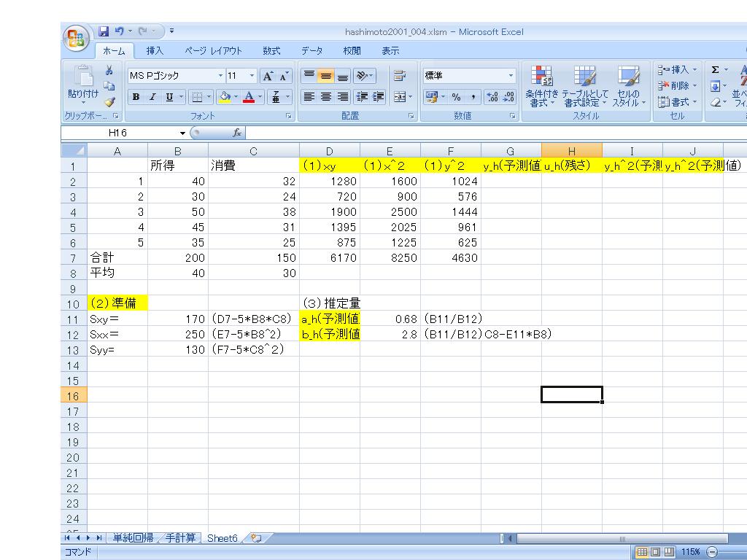
Task: Align cell text to the left
Action: (x=309, y=97)
